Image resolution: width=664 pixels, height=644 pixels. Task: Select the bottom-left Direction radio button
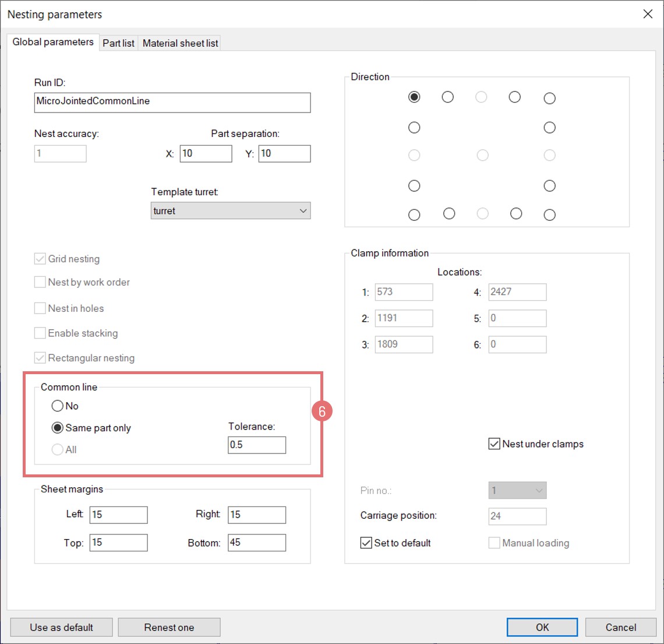click(x=414, y=215)
